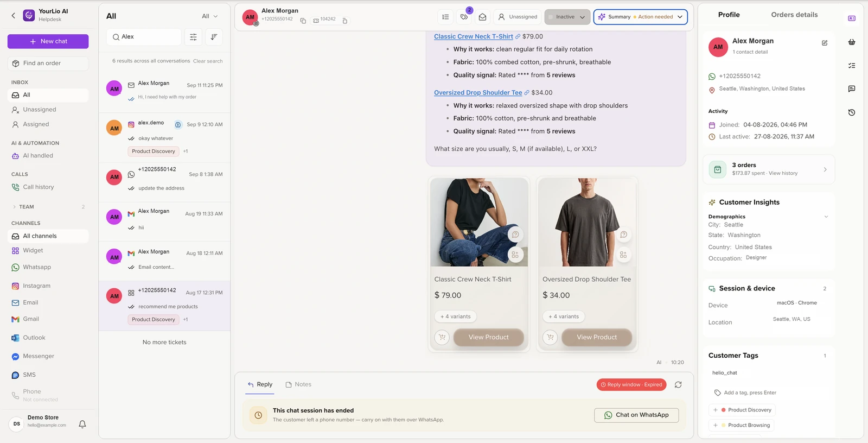Click the grid icon on Oversized Drop Shoulder image

623,255
